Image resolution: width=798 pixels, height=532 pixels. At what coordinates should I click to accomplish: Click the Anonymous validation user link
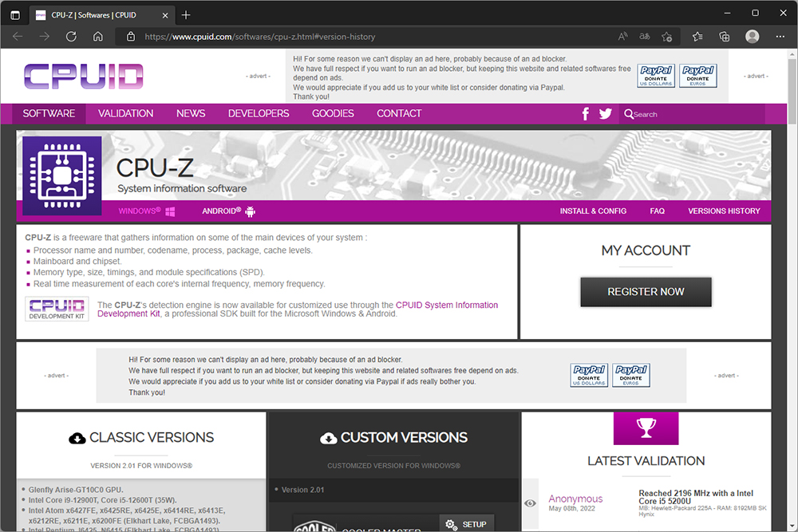pyautogui.click(x=575, y=499)
